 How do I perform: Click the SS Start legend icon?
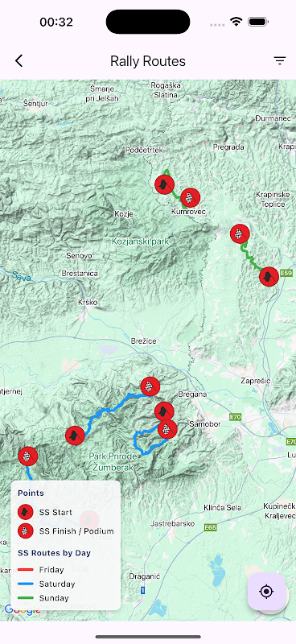[x=26, y=512]
